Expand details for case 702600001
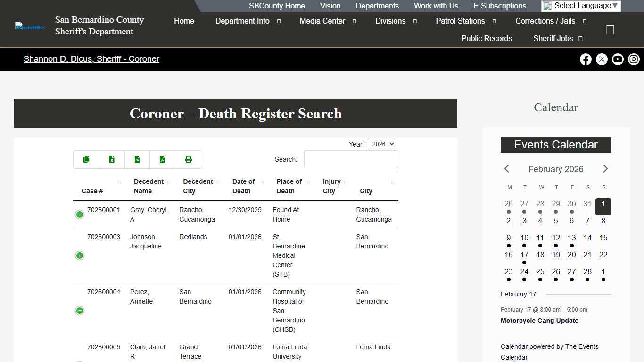The image size is (644, 362). tap(79, 214)
